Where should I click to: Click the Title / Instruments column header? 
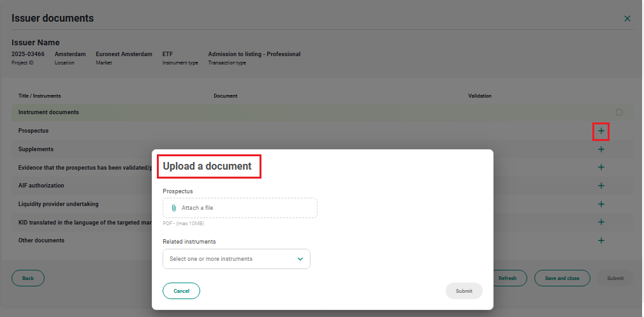[x=40, y=96]
